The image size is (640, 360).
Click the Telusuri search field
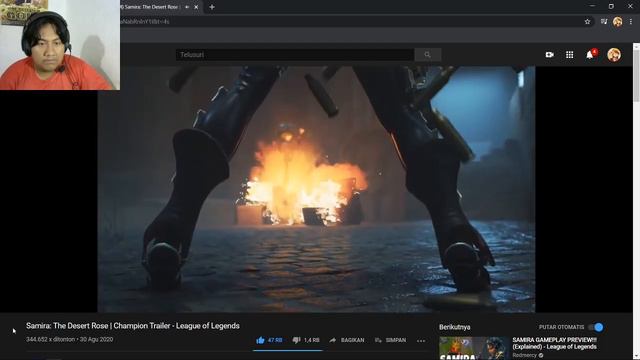[x=295, y=55]
